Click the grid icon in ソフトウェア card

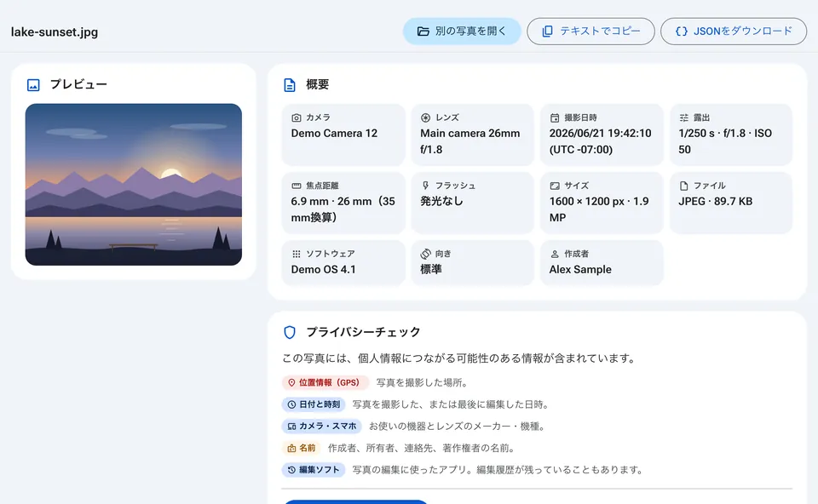pos(297,254)
